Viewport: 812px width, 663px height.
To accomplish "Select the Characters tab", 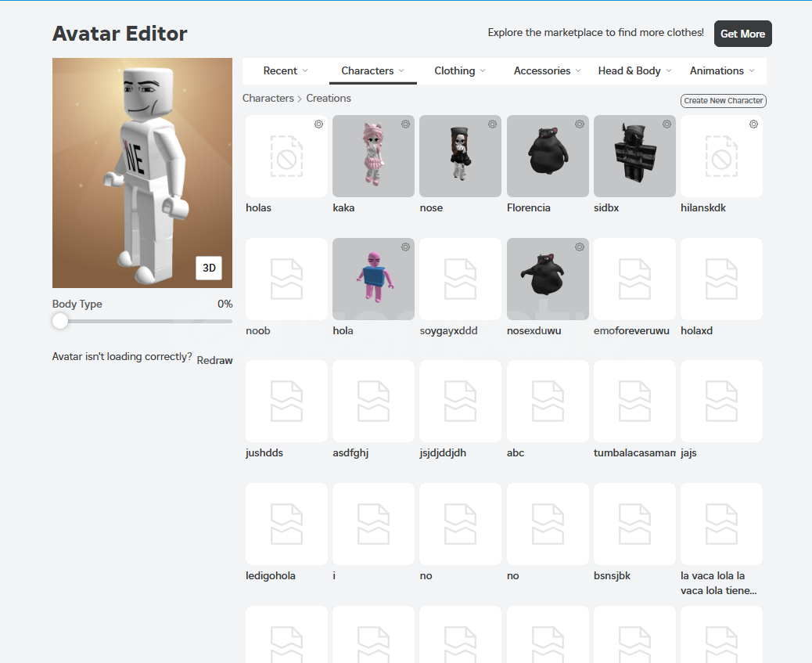I will coord(372,70).
